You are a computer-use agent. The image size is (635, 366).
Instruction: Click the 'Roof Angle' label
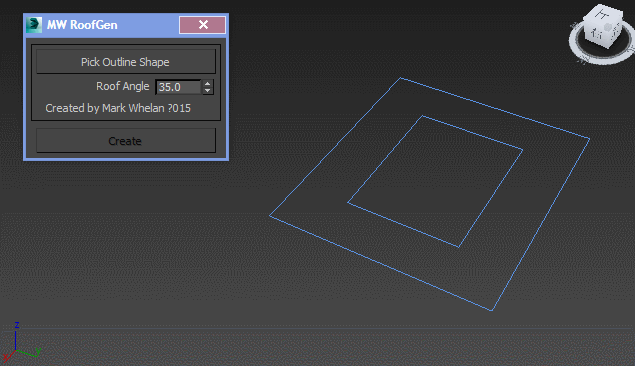click(122, 86)
